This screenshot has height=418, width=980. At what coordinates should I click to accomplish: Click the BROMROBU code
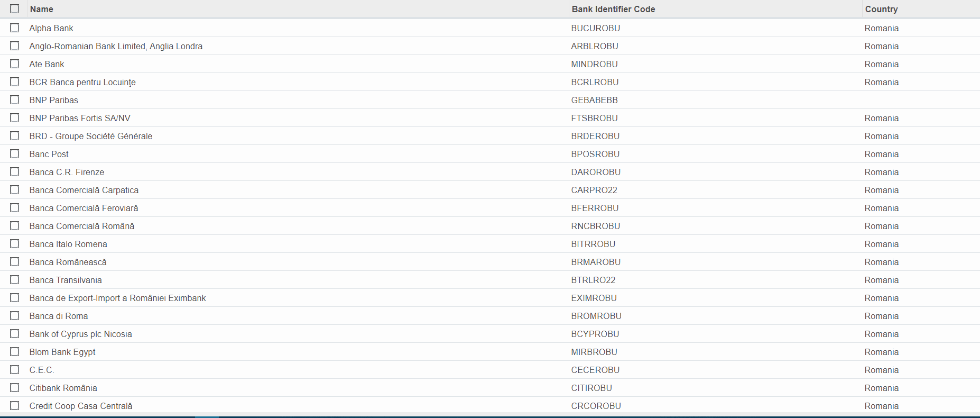point(596,316)
